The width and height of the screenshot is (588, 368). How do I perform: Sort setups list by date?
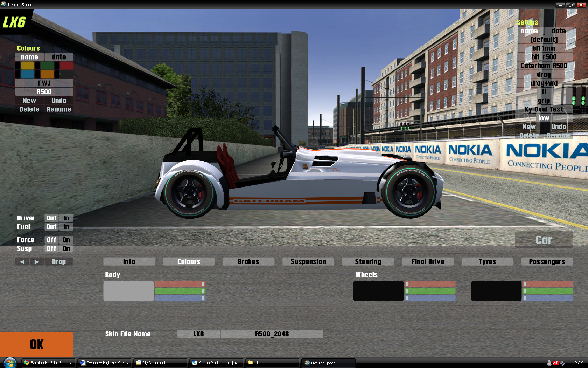click(559, 31)
